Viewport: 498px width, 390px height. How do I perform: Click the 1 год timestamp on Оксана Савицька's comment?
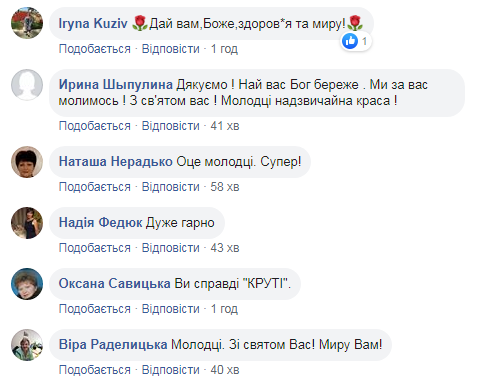pos(224,309)
